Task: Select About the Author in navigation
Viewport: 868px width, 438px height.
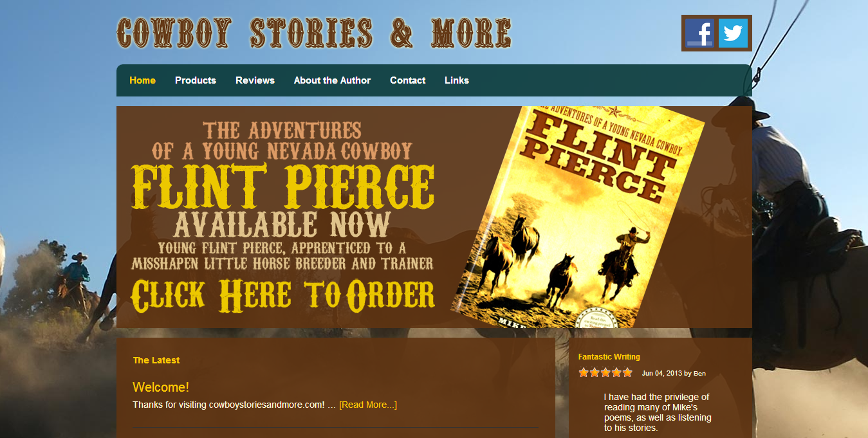Action: click(x=332, y=80)
